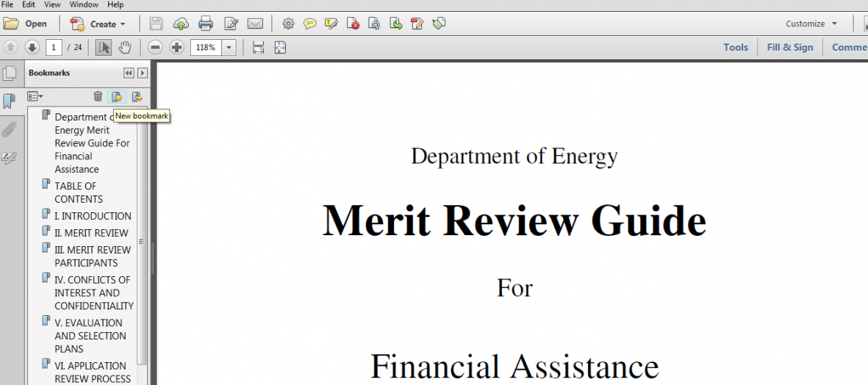
Task: Click the expand current bookmark icon
Action: click(x=137, y=97)
